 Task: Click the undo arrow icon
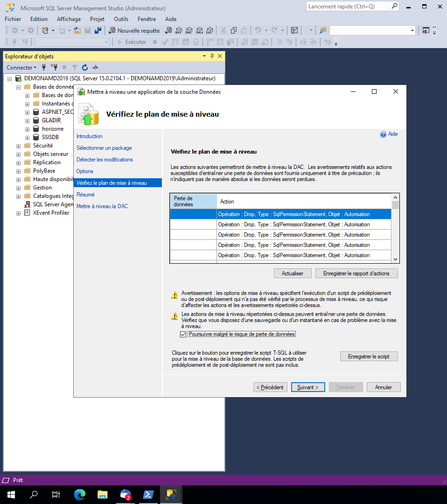(x=258, y=30)
